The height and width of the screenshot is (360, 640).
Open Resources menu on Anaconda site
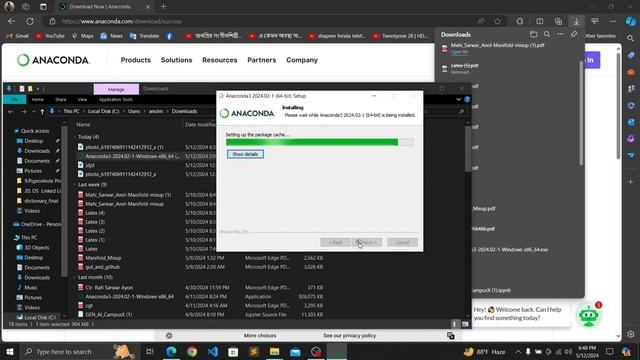click(220, 60)
